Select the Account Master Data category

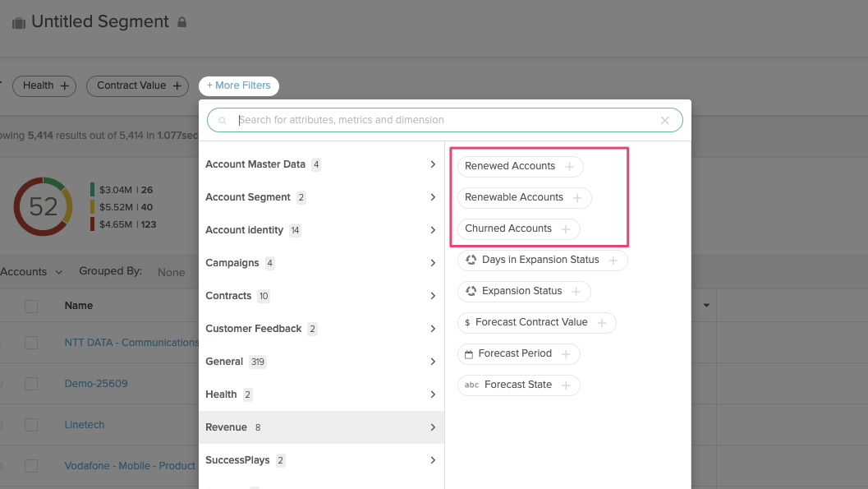322,164
